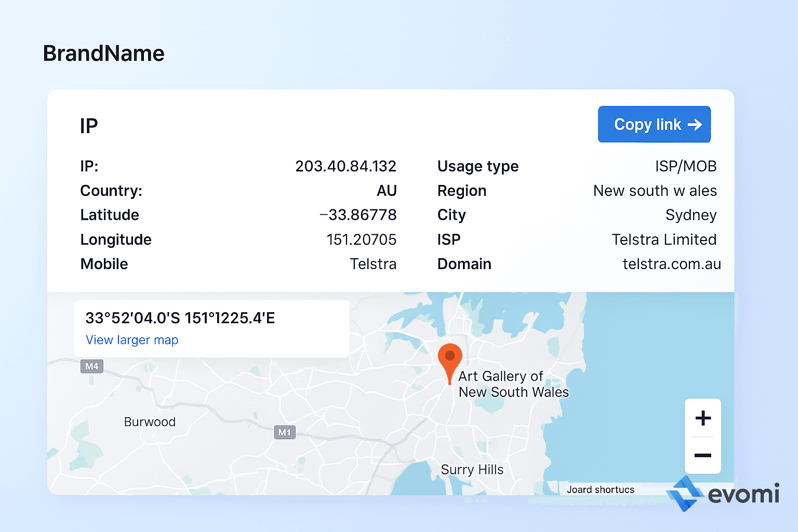
Task: Click the city value Sydney
Action: pyautogui.click(x=691, y=215)
